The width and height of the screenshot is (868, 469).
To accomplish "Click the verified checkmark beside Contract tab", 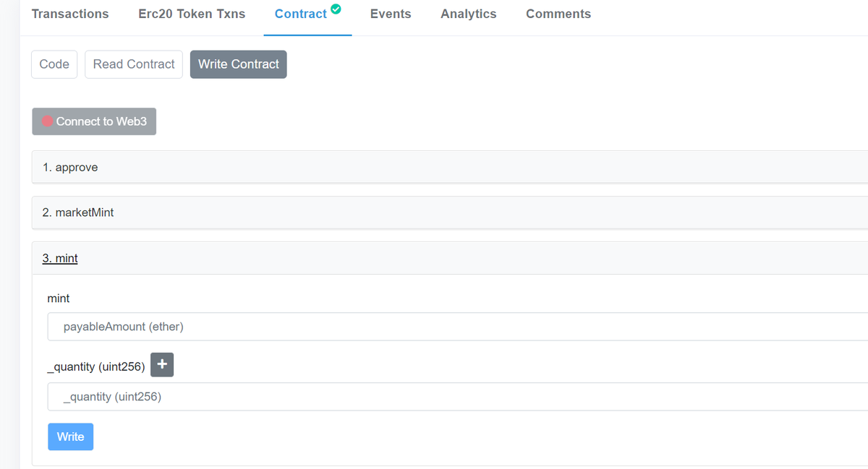I will pyautogui.click(x=334, y=9).
